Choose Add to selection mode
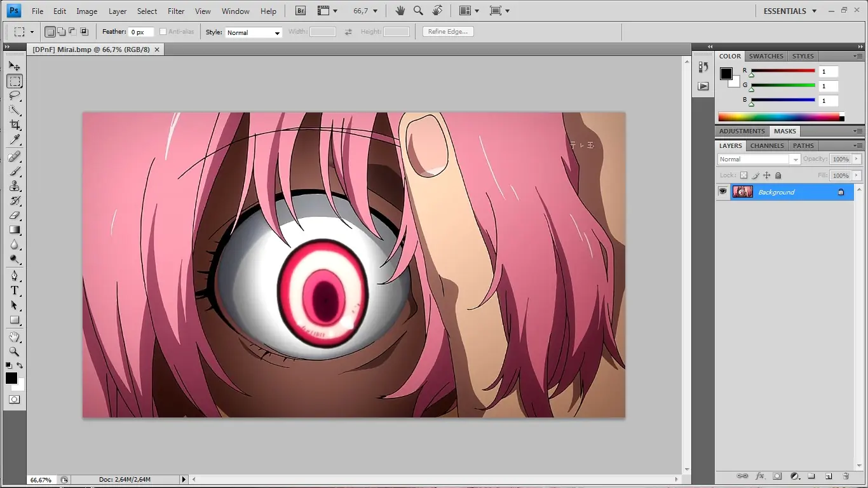This screenshot has width=868, height=488. pos(61,32)
